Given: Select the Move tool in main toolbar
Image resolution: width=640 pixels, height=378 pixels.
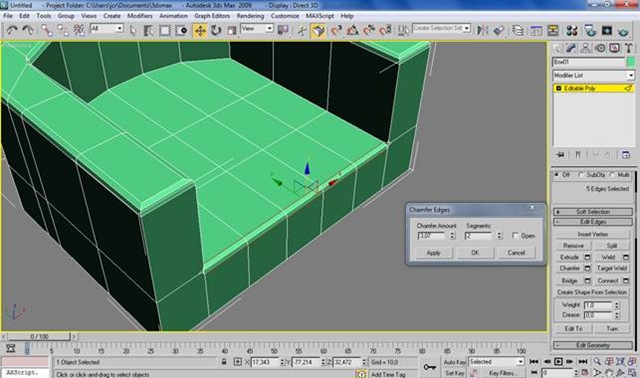Looking at the screenshot, I should [x=200, y=31].
